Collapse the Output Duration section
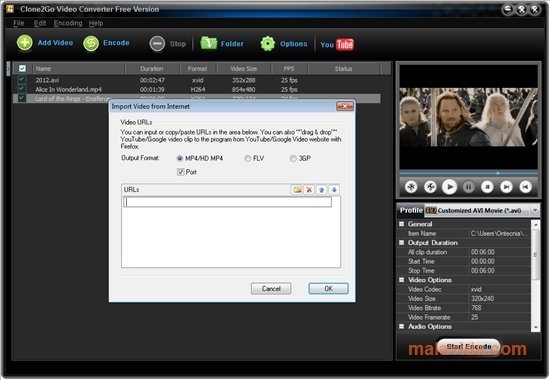The height and width of the screenshot is (380, 550). 402,242
